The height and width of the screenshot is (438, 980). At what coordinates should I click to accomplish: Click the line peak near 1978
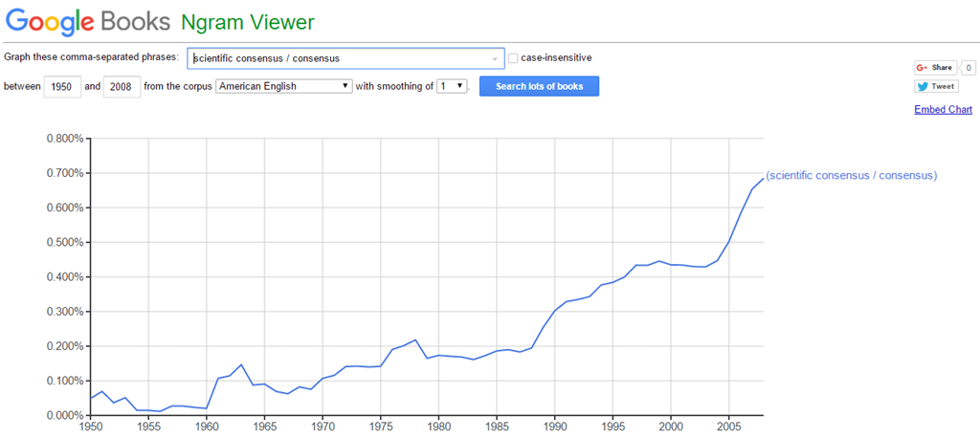click(415, 339)
